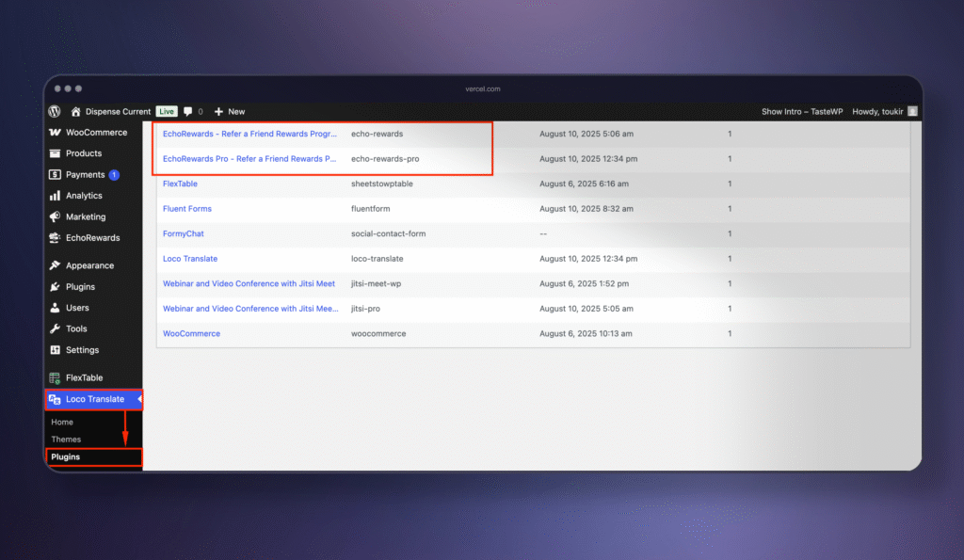Click Show Intro – TasteWP link
The height and width of the screenshot is (560, 964).
(802, 111)
